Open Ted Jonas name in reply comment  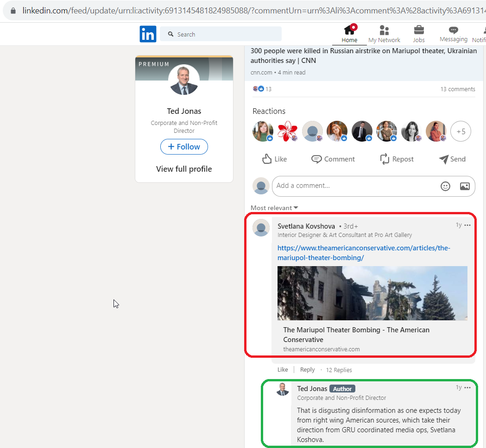point(312,389)
